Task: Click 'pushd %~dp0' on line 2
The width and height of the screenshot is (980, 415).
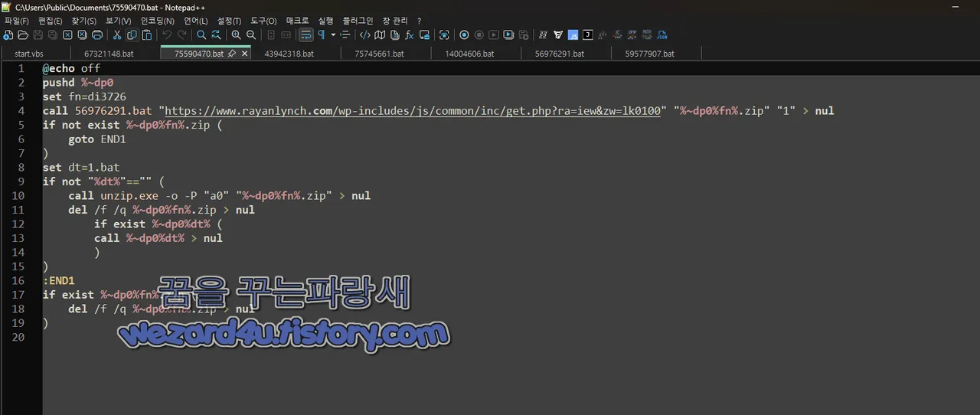Action: [x=78, y=83]
